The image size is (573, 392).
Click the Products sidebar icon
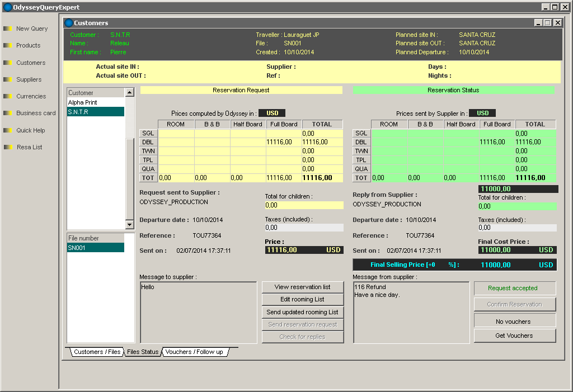[x=7, y=46]
